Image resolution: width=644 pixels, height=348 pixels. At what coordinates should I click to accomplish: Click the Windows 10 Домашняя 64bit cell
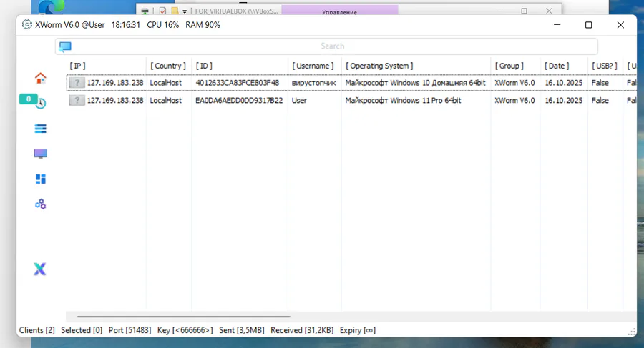(x=415, y=83)
